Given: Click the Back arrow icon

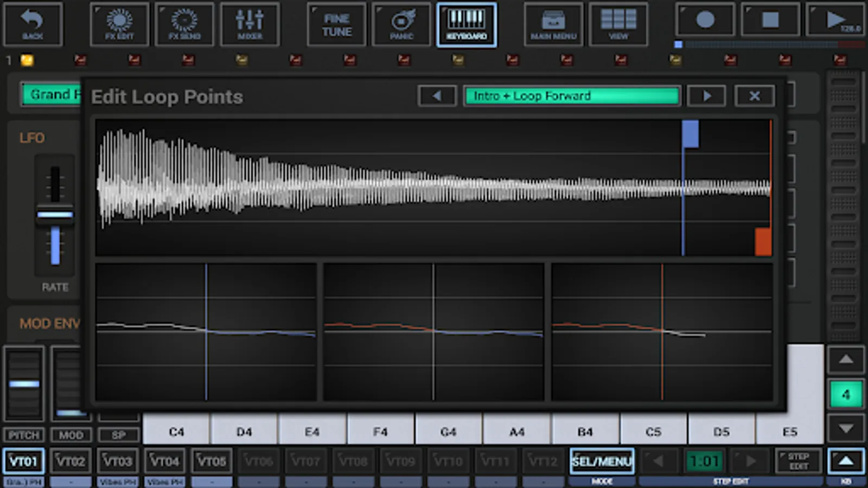Looking at the screenshot, I should (34, 24).
